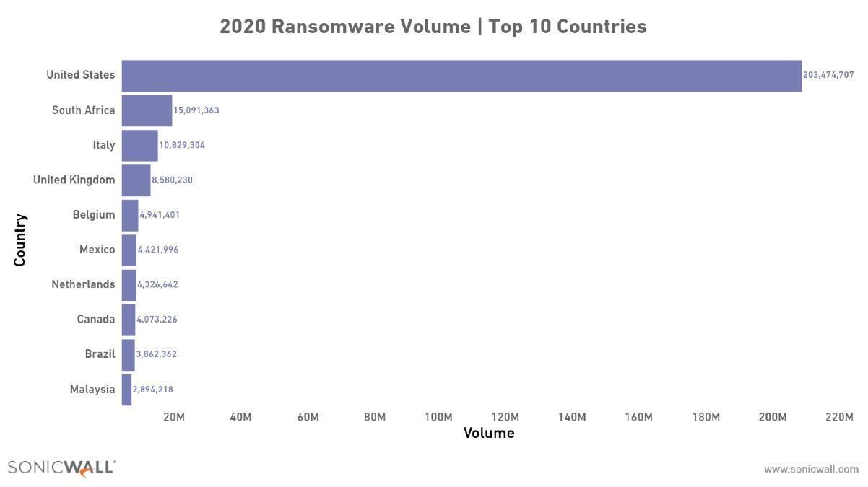Click the 220M axis tick label
Screen dimensions: 868x487
(x=840, y=417)
